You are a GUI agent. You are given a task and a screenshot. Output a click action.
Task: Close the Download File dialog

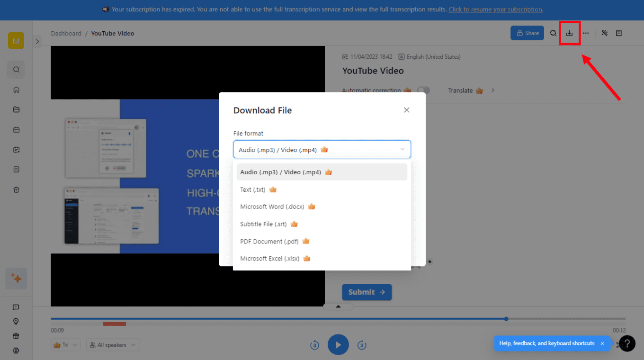[x=406, y=110]
